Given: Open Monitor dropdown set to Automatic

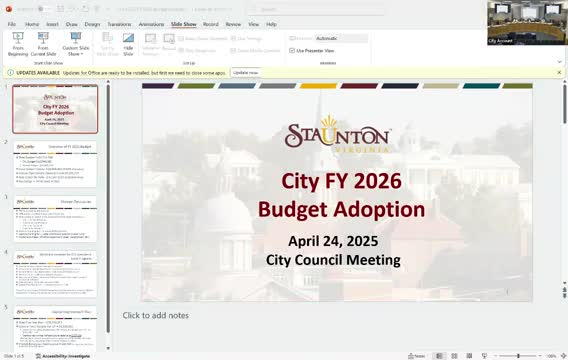Looking at the screenshot, I should coord(341,38).
